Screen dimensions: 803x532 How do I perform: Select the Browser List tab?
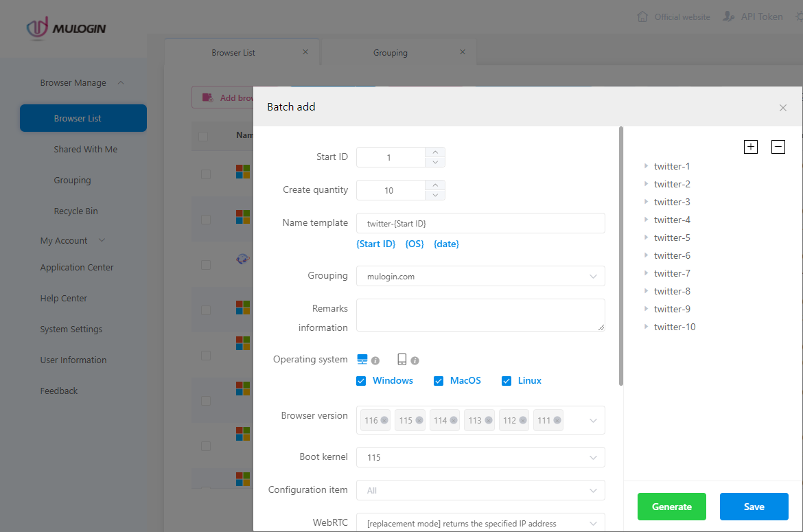(233, 51)
